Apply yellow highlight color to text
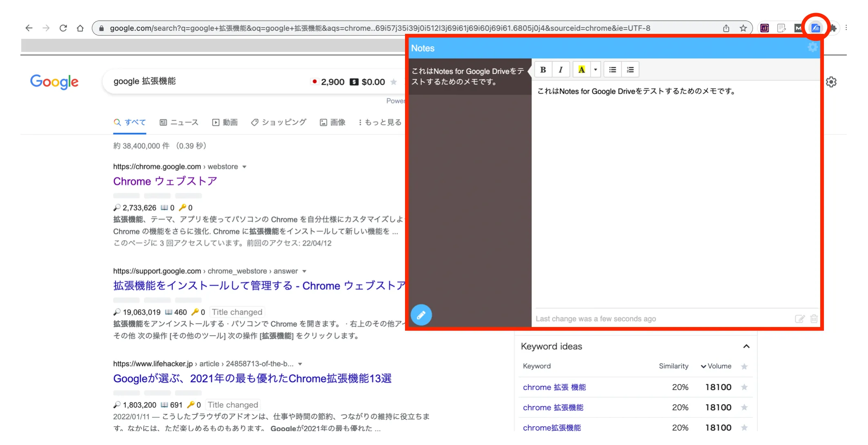The image size is (868, 445). 581,70
